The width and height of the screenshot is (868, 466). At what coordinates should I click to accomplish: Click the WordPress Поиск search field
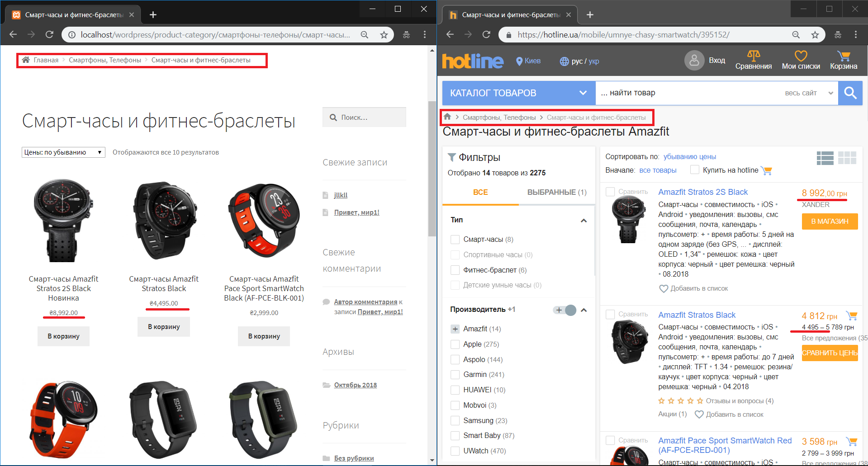[x=364, y=117]
